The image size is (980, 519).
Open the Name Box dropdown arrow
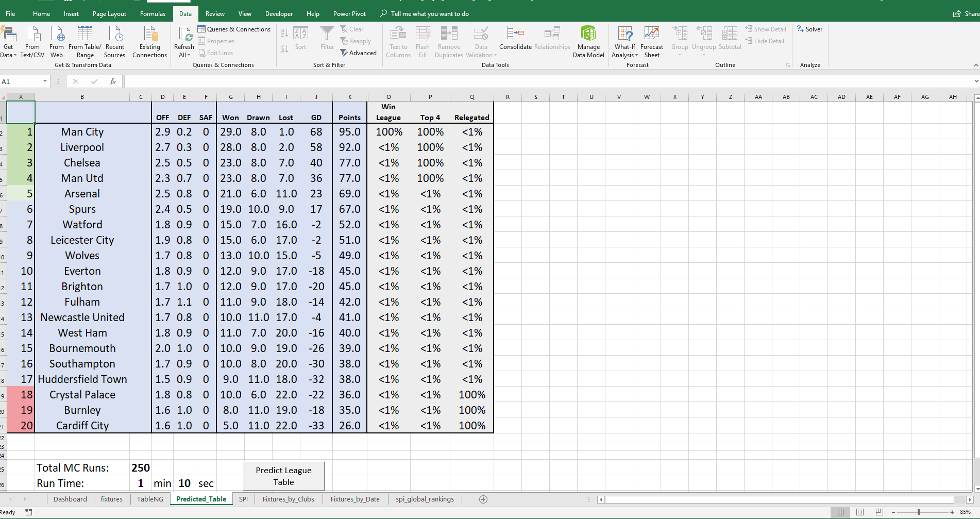click(45, 81)
